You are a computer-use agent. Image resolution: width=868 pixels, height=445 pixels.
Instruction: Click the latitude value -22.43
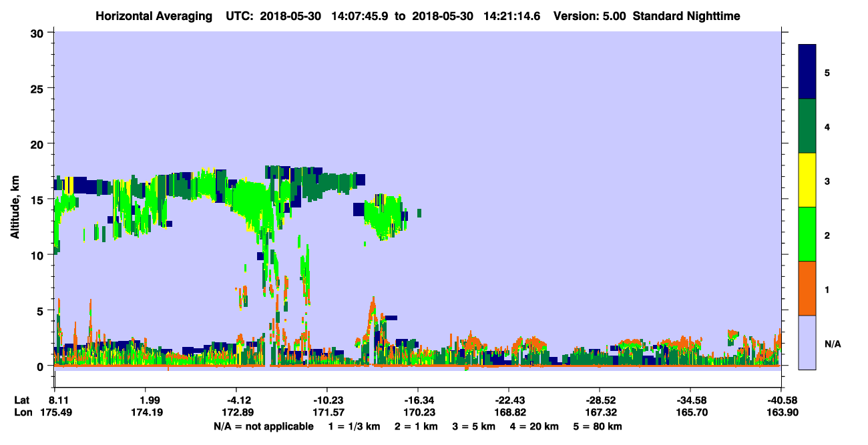508,400
